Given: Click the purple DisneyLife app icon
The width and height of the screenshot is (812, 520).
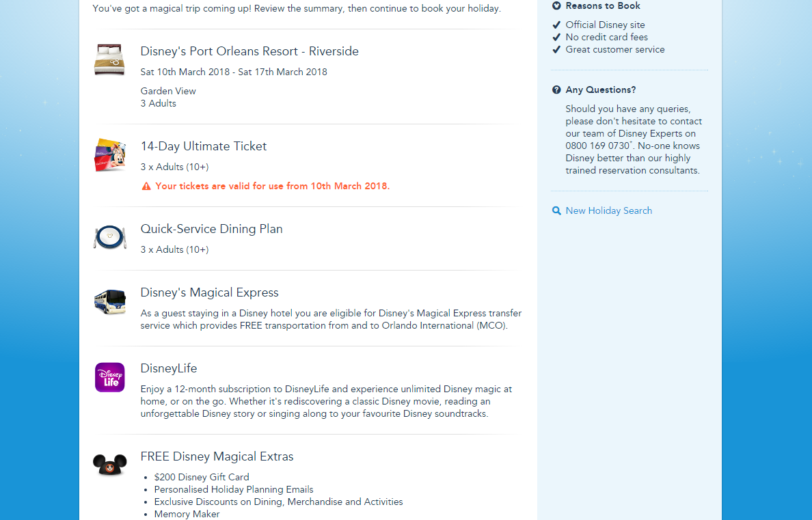Looking at the screenshot, I should click(110, 377).
